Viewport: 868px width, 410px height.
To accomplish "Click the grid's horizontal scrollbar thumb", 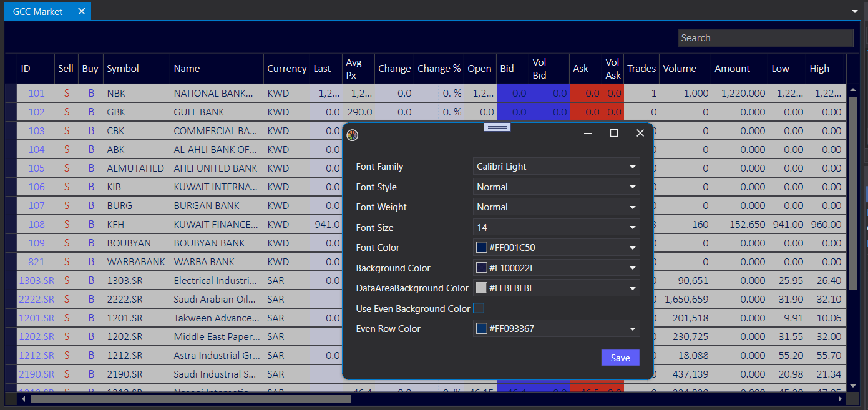I will (191, 399).
